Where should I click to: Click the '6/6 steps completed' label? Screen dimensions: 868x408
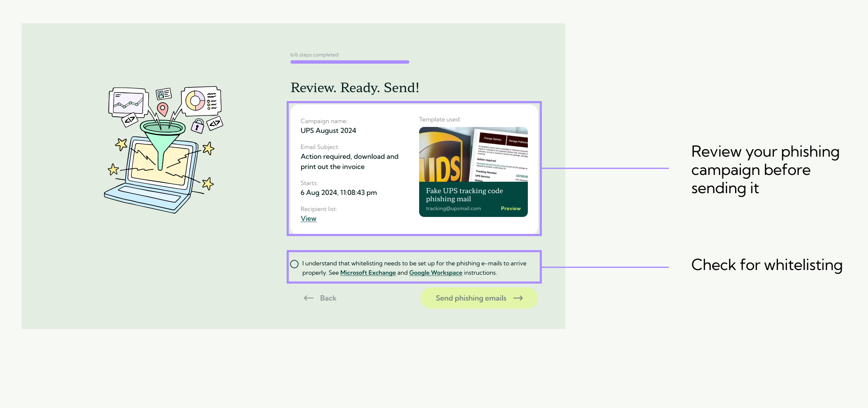[x=314, y=55]
